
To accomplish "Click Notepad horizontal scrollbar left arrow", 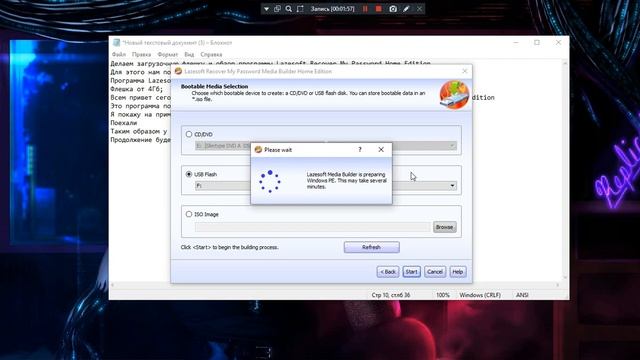I will (113, 285).
